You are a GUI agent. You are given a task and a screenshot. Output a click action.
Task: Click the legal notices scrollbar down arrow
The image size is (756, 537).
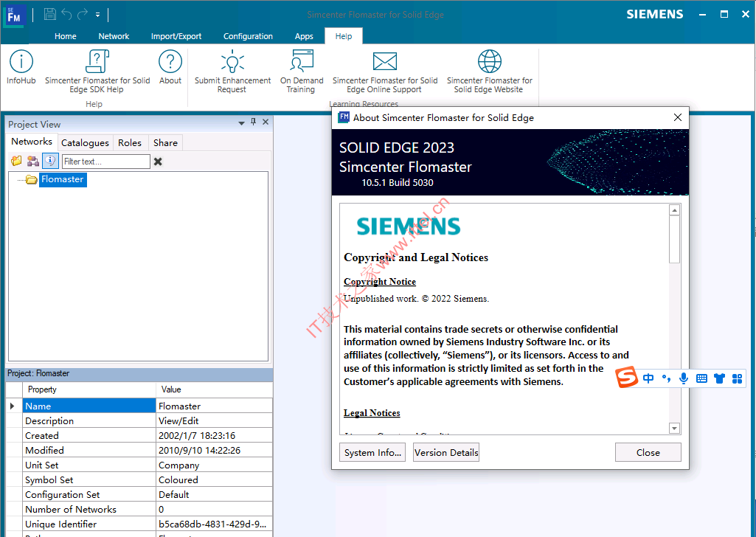pos(674,428)
